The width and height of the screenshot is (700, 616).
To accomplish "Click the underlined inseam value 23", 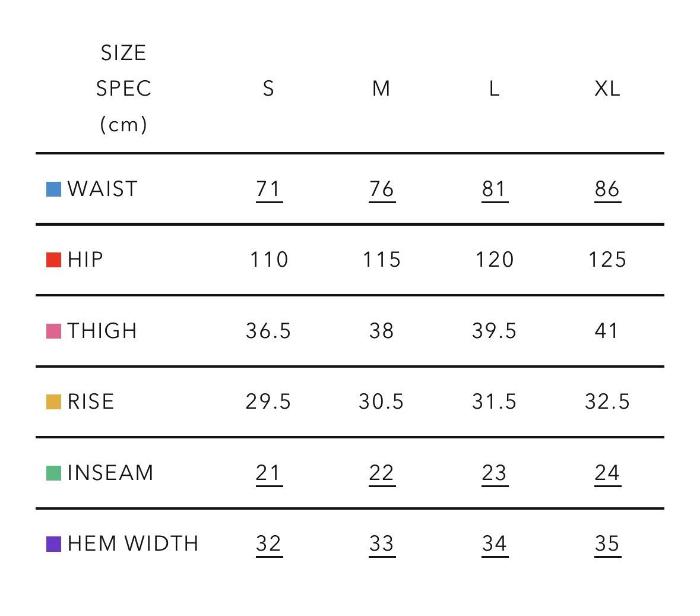I will (x=495, y=474).
